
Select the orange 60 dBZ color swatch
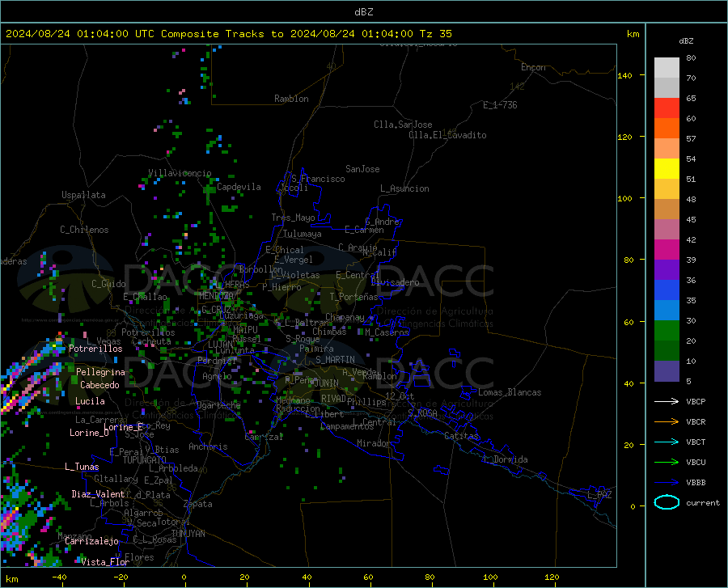point(667,129)
